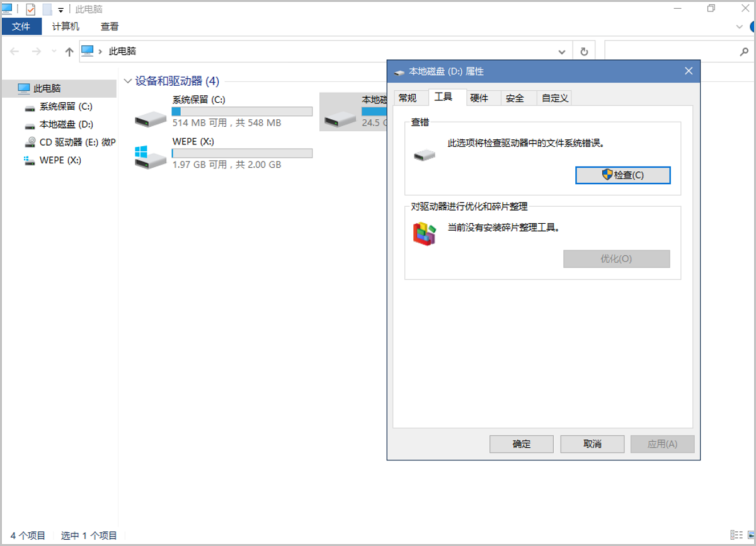Expand the ribbon with the chevron
756x546 pixels.
pos(740,27)
